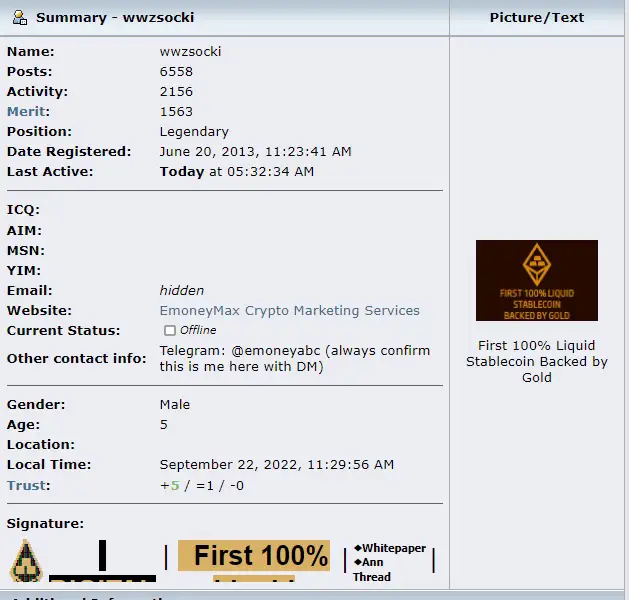
Task: Click the gold drop logo in signature
Action: coord(26,561)
